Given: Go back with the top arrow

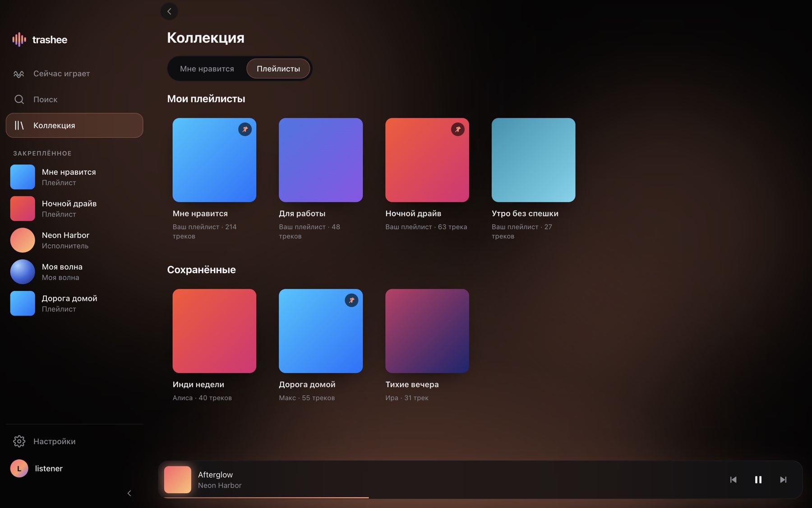Looking at the screenshot, I should pos(169,11).
